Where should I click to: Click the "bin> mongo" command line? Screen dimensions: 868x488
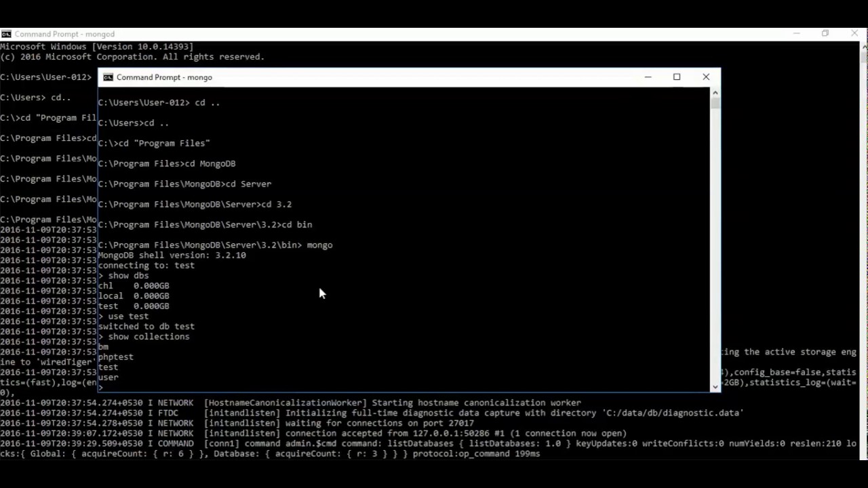[215, 245]
